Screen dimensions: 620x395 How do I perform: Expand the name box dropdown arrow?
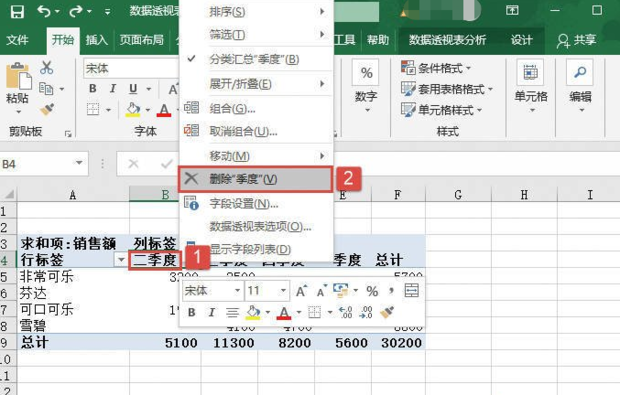tap(79, 163)
